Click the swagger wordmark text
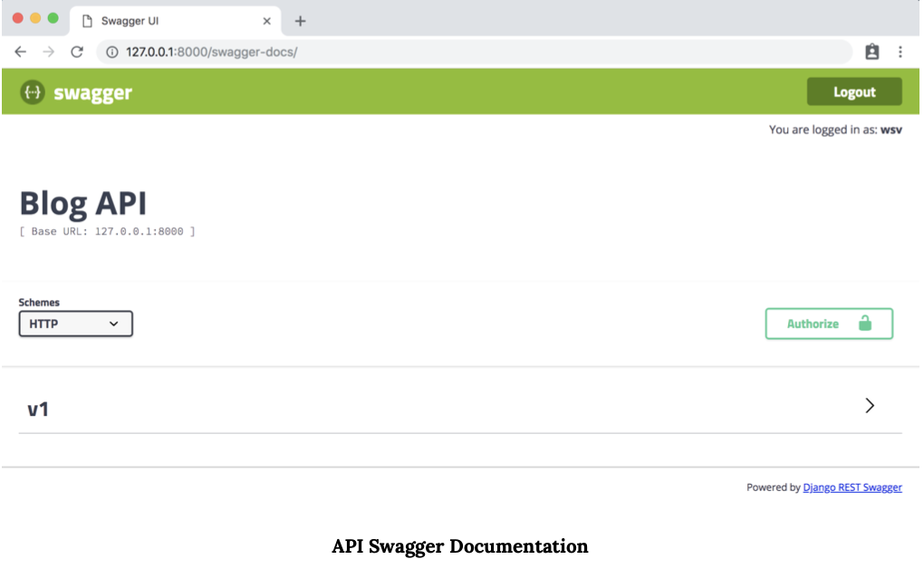This screenshot has height=569, width=924. tap(92, 93)
